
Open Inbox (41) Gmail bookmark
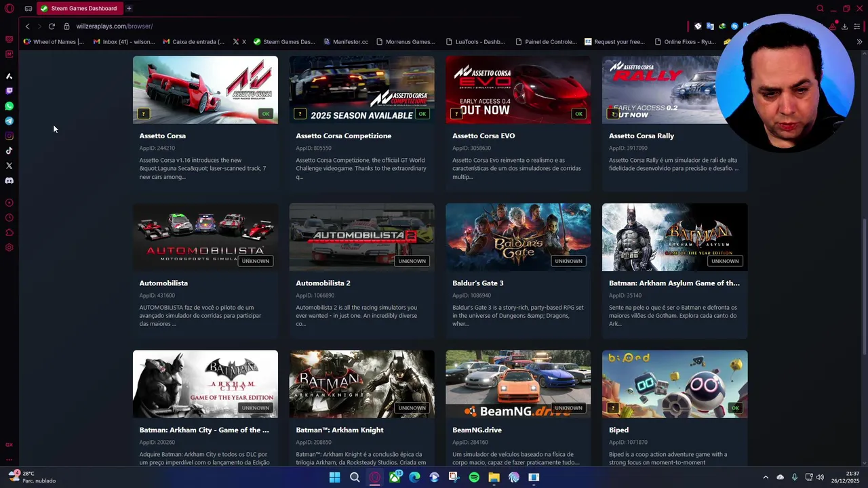123,41
